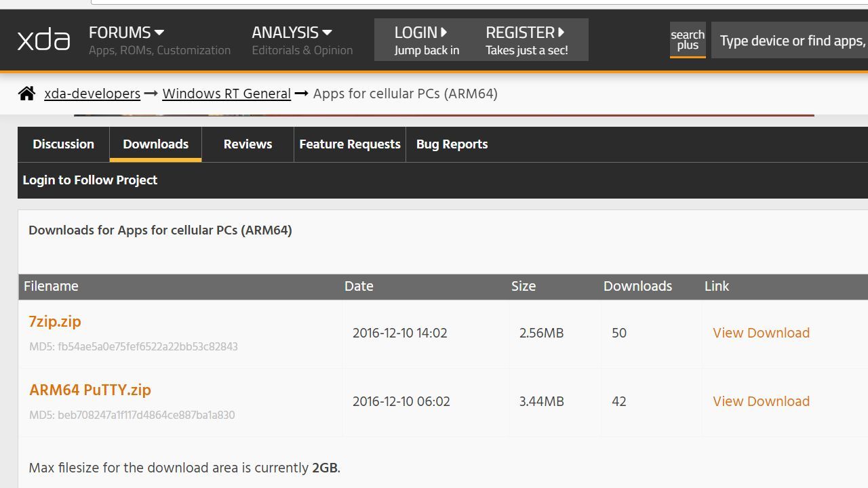Click the Date column header
868x488 pixels.
pyautogui.click(x=359, y=286)
